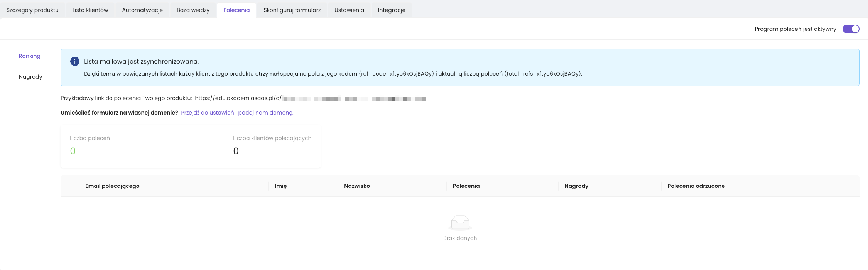Viewport: 868px width, 270px height.
Task: Click the 'Nagrody' table column header
Action: (576, 186)
